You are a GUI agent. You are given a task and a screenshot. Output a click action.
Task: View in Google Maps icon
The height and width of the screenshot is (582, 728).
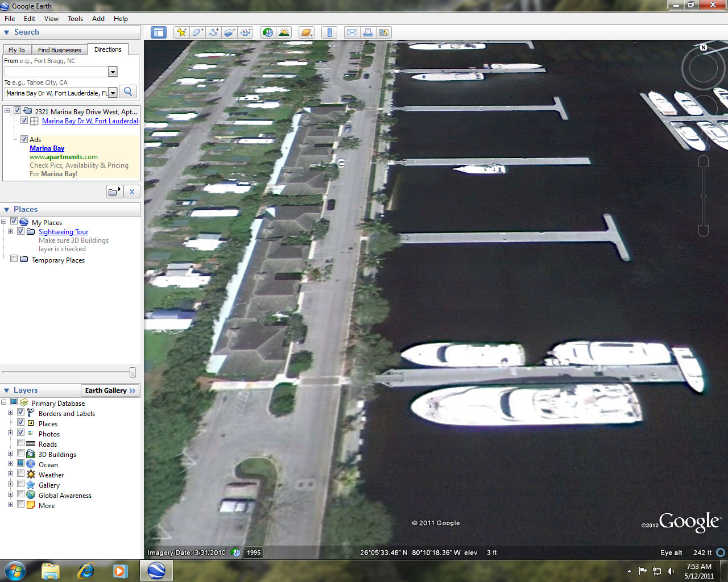click(x=384, y=32)
